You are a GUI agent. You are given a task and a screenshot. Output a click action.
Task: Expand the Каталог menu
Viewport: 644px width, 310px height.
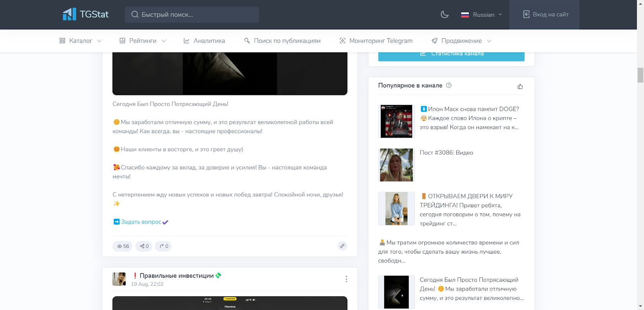point(80,41)
